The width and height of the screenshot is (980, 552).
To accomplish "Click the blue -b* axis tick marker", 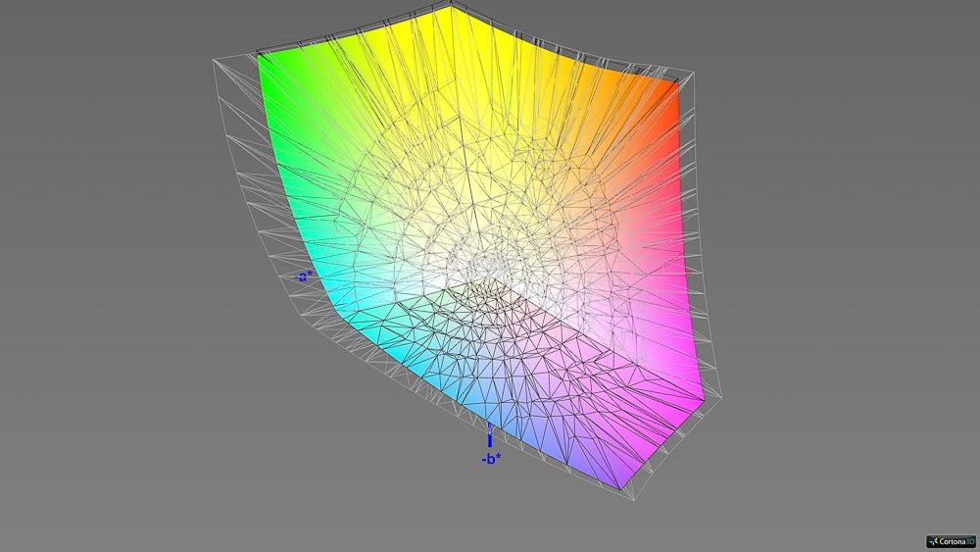I will [x=490, y=438].
